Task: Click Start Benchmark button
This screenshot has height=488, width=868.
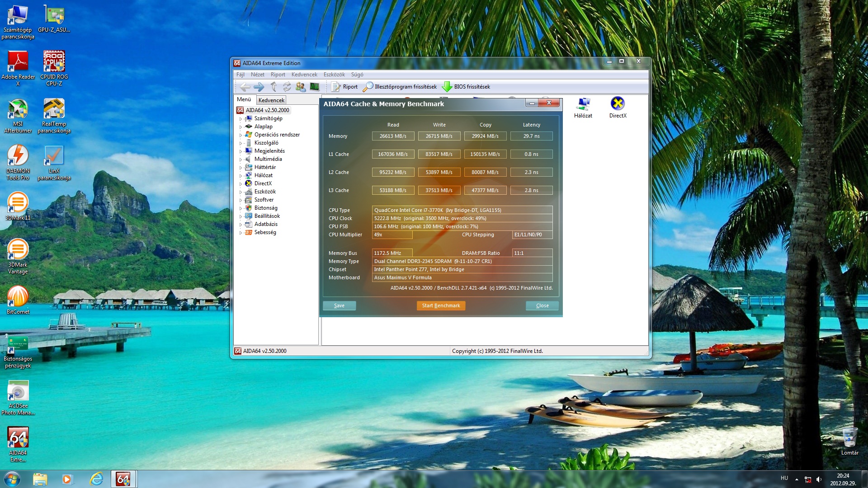Action: coord(441,306)
